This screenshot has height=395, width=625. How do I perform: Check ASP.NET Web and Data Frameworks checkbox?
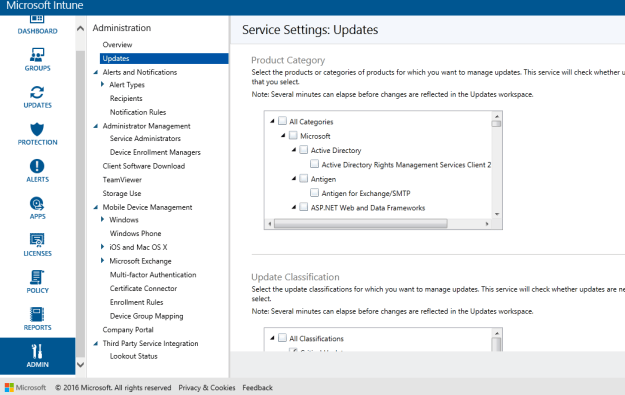click(304, 207)
